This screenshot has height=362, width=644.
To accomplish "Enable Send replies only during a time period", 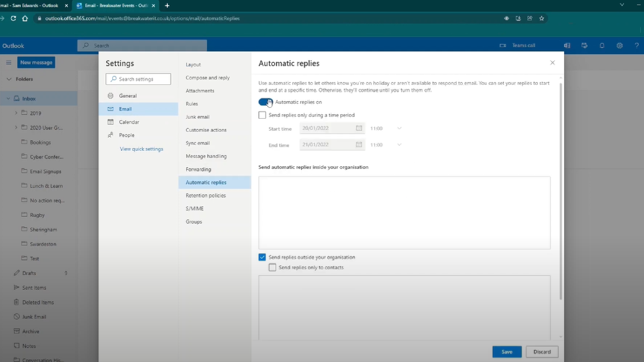I will [262, 115].
